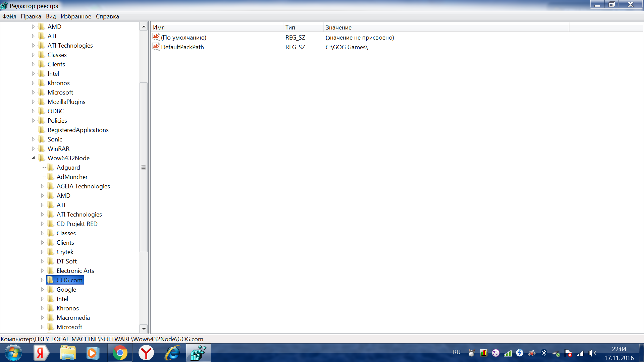This screenshot has height=362, width=644.
Task: Open the Windows Start button
Action: [13, 353]
